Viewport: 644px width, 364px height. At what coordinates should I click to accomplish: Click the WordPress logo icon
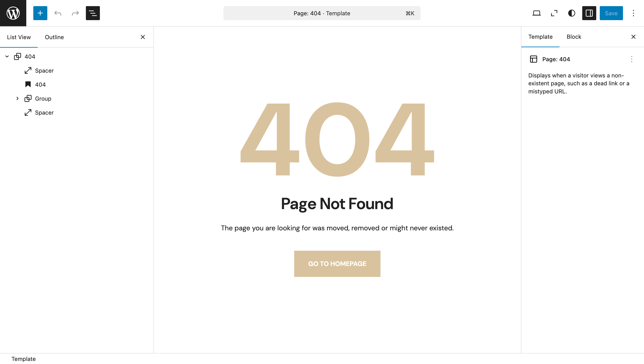tap(13, 13)
